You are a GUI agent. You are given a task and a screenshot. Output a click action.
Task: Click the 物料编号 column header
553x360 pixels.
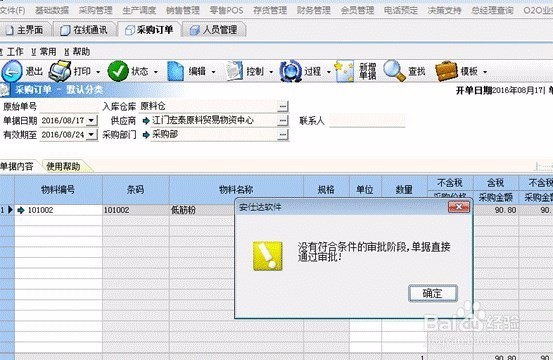point(58,190)
